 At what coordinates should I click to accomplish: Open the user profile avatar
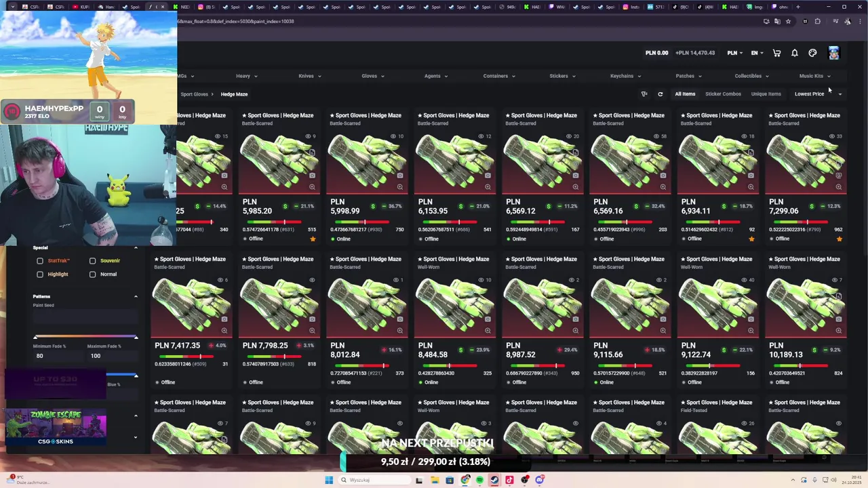click(x=833, y=53)
